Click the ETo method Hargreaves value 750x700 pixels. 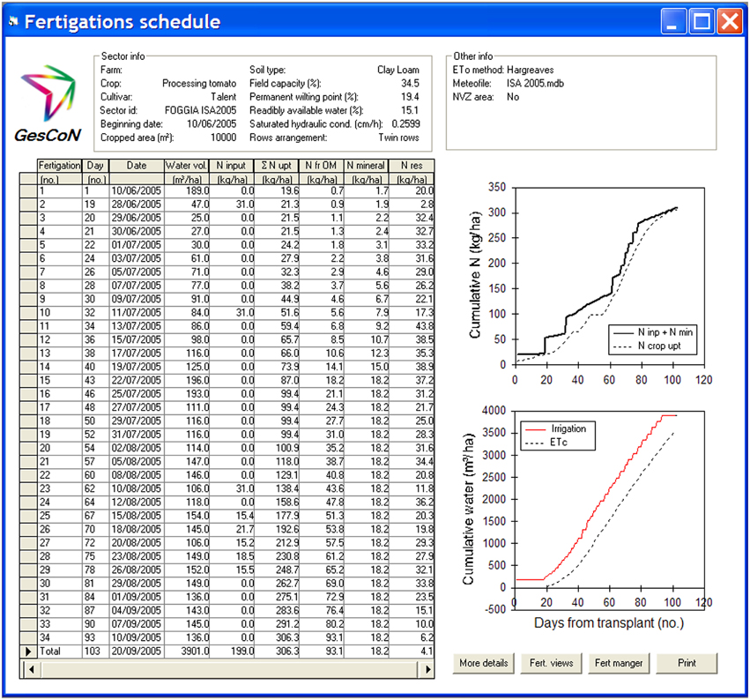[530, 70]
